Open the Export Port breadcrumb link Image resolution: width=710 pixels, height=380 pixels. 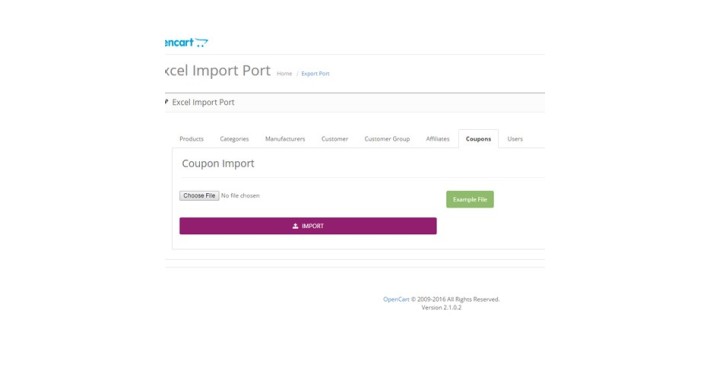pyautogui.click(x=315, y=73)
